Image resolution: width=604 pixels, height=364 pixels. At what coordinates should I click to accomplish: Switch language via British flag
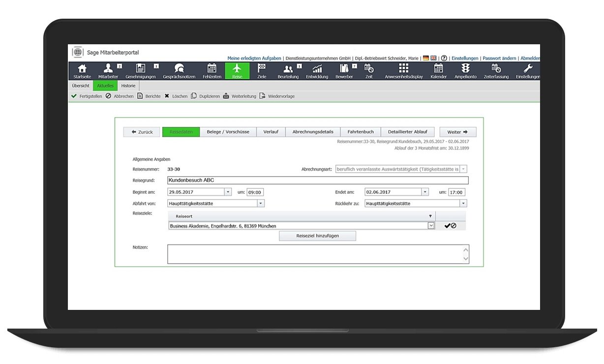433,58
